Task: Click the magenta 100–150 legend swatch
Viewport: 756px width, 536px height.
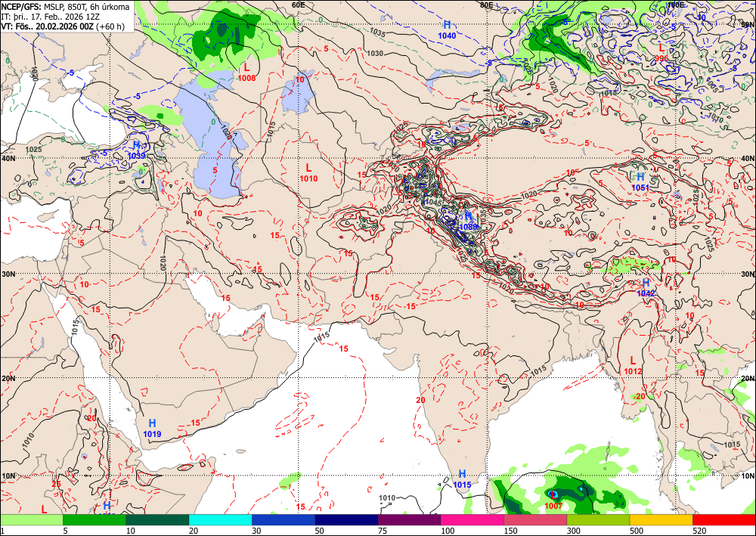Action: point(472,519)
